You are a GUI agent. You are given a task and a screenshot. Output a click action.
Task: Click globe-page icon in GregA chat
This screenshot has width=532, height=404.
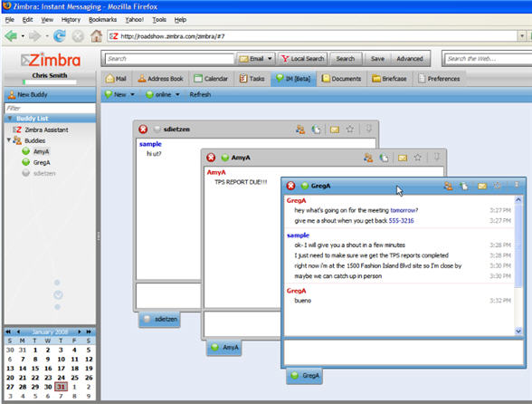click(464, 186)
